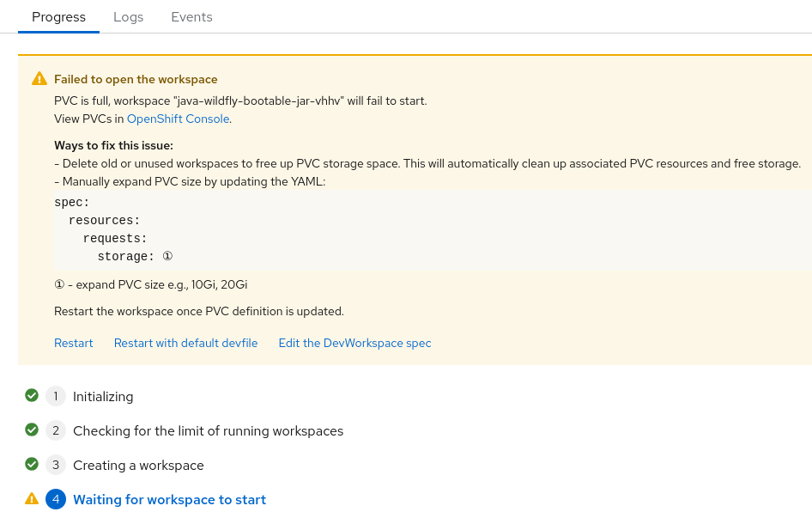Click the green checkmark beside Initializing

tap(32, 396)
